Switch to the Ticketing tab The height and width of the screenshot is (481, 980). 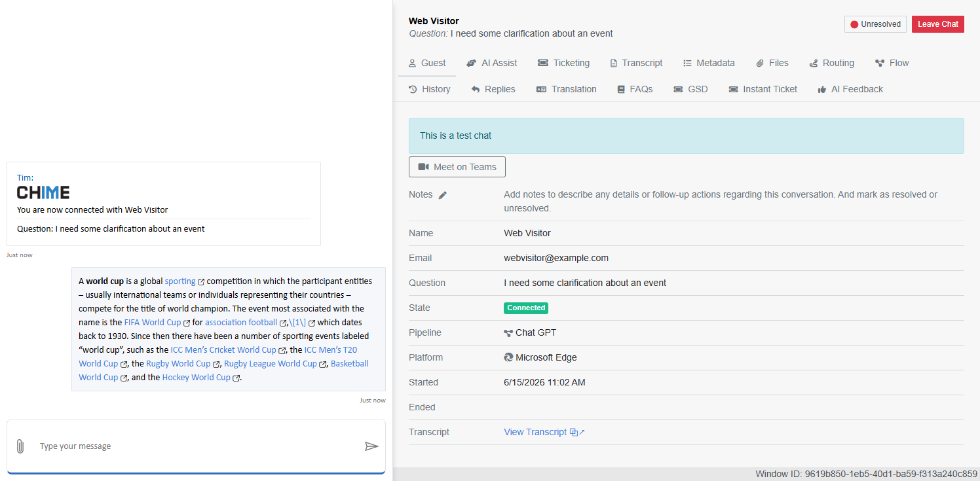pyautogui.click(x=563, y=63)
